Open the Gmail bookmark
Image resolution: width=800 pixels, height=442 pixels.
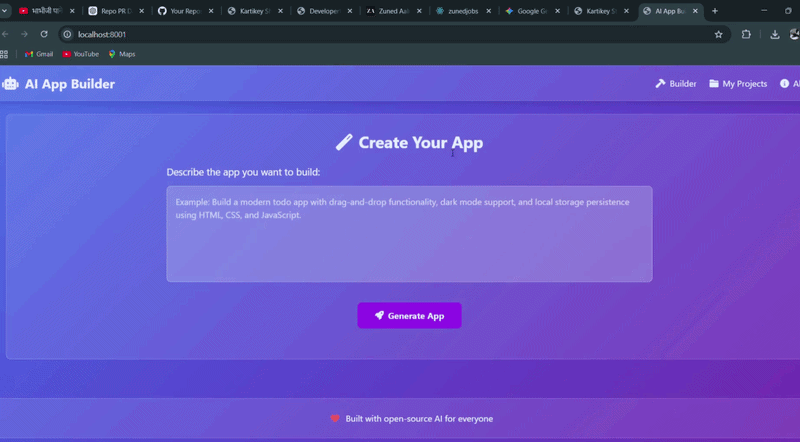(39, 54)
